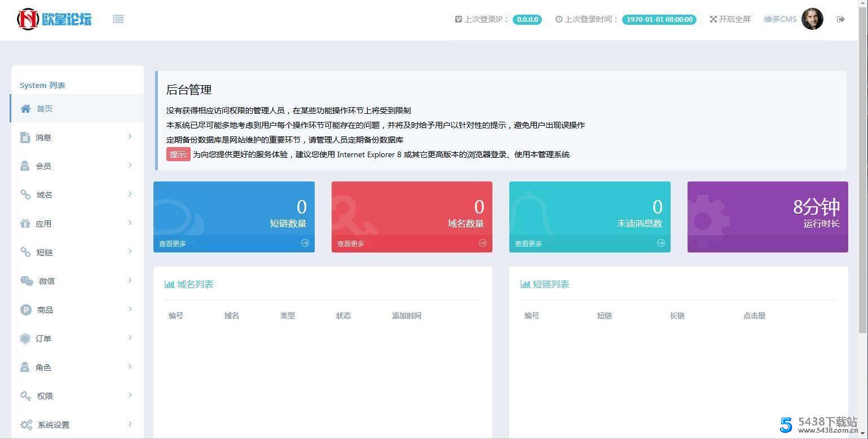Open the 首页 home menu item
868x439 pixels.
coord(45,108)
